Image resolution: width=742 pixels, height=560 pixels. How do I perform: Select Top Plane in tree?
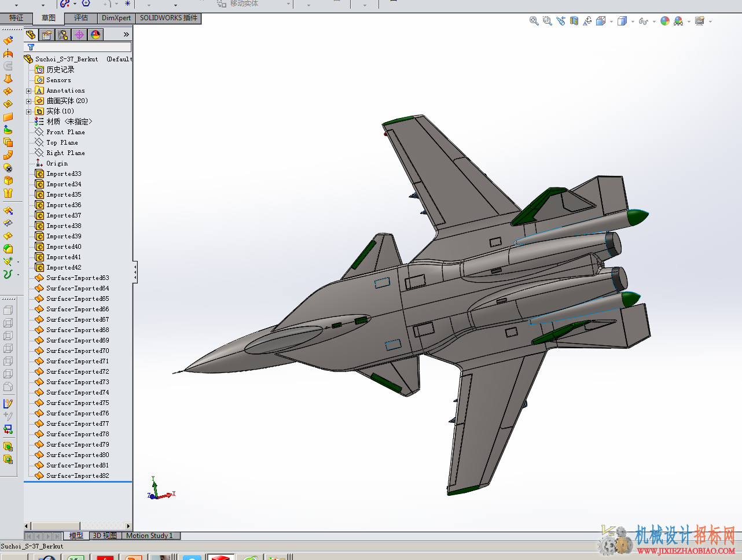click(x=62, y=142)
